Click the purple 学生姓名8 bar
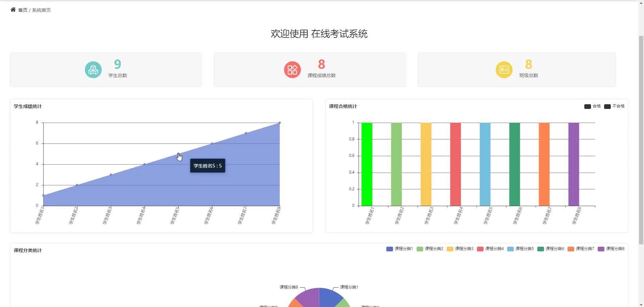 point(574,164)
